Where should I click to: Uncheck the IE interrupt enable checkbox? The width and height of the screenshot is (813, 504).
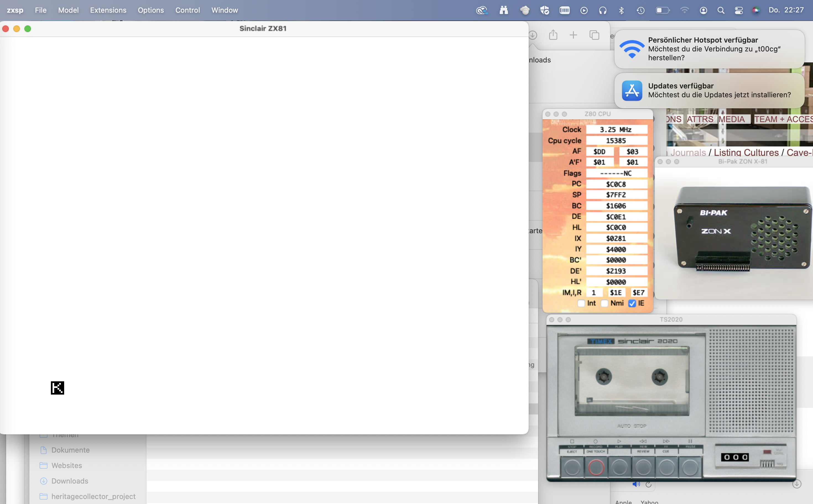pyautogui.click(x=632, y=303)
